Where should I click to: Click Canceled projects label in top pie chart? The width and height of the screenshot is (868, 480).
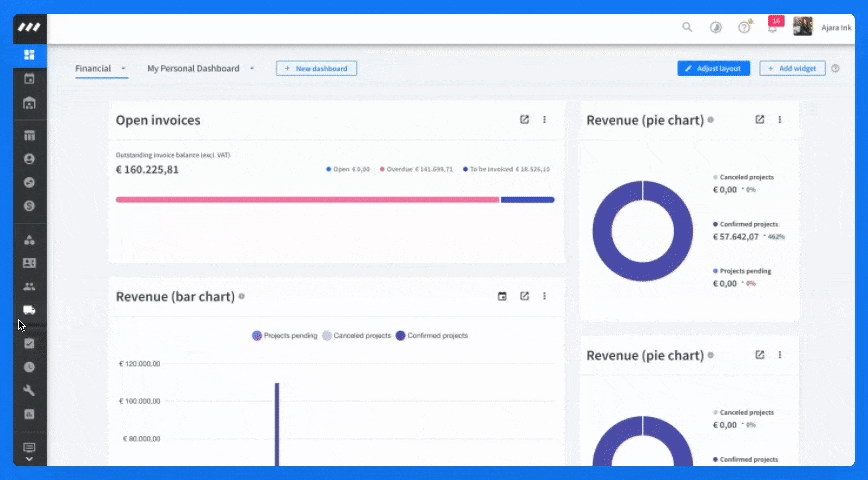point(747,177)
